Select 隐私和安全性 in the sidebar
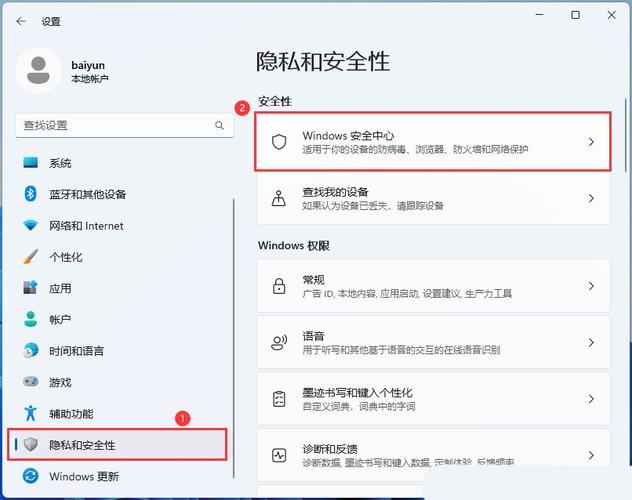632x500 pixels. pos(117,445)
